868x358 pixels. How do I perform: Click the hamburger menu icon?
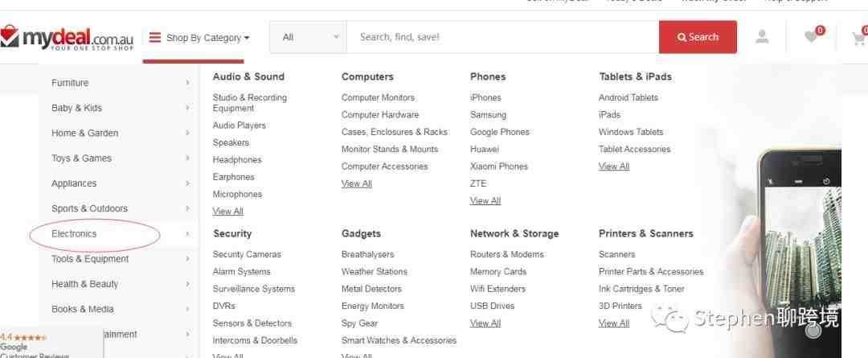pyautogui.click(x=155, y=37)
